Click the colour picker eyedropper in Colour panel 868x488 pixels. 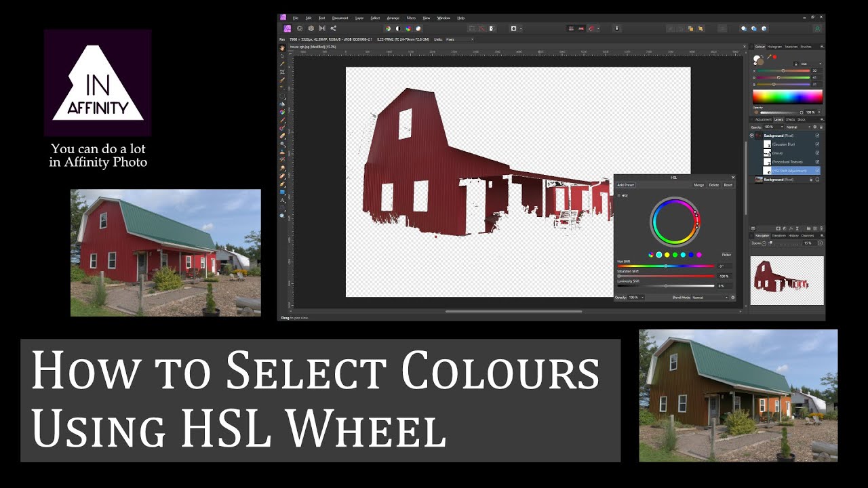[x=769, y=57]
